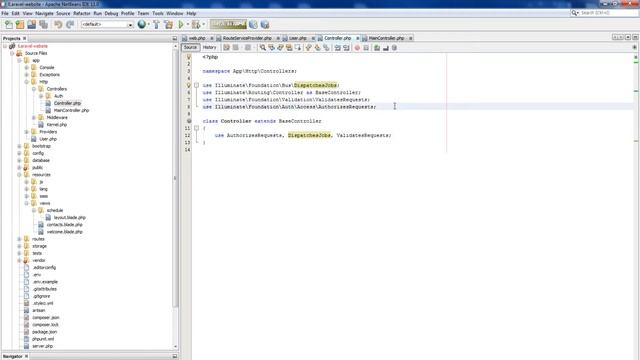Screen dimensions: 640x360
Task: Close the Projects panel tab
Action: coord(24,38)
